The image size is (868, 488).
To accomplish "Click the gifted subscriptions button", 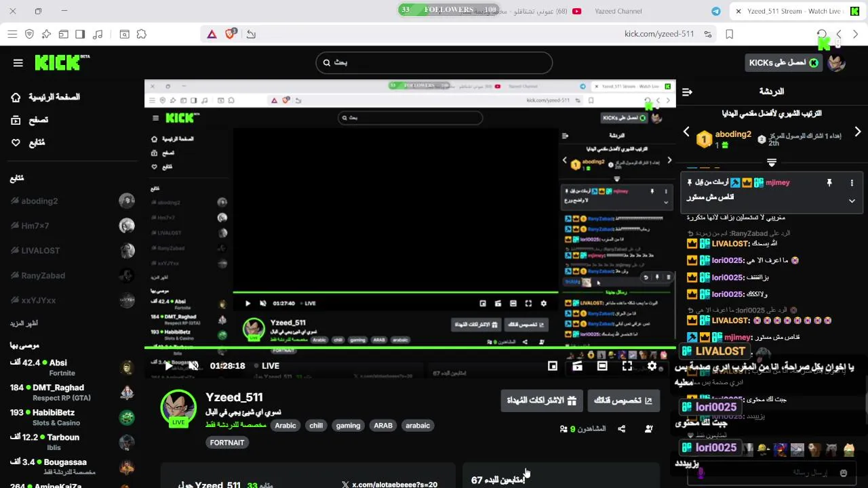I will tap(541, 401).
